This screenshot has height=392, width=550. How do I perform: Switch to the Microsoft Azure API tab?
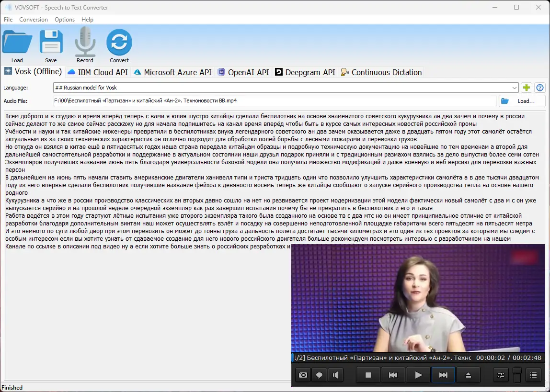click(x=172, y=73)
